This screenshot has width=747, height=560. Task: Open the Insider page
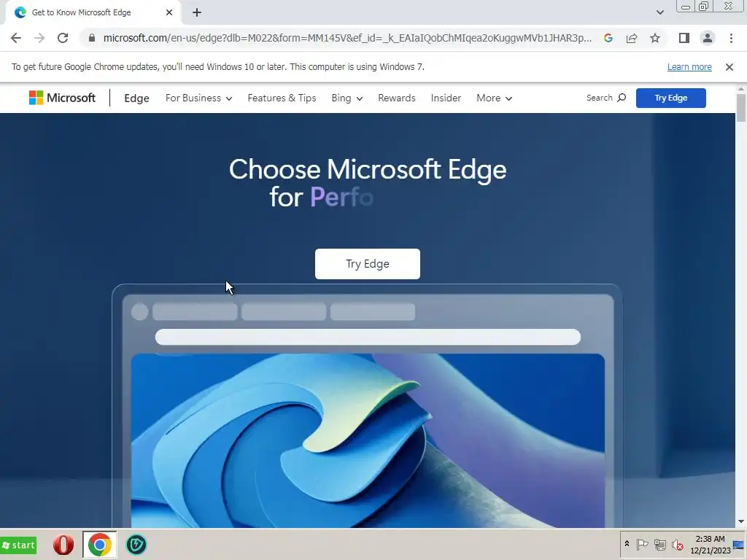[x=446, y=98]
